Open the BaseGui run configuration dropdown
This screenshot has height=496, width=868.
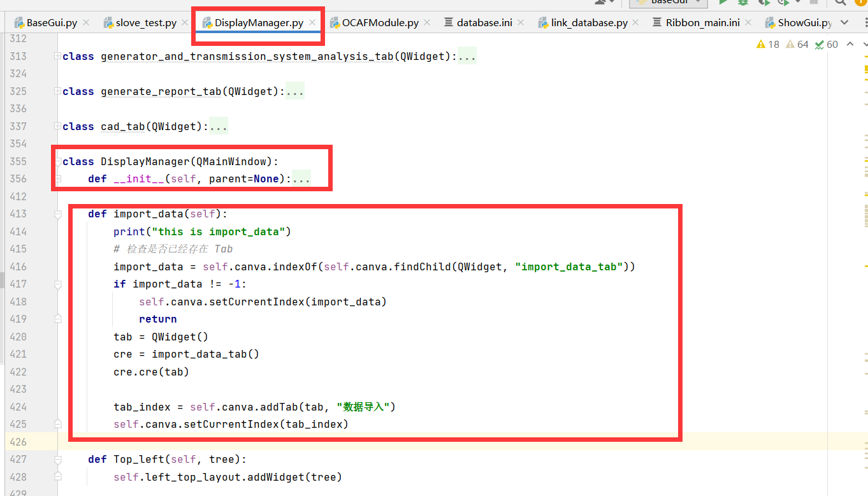(x=668, y=3)
